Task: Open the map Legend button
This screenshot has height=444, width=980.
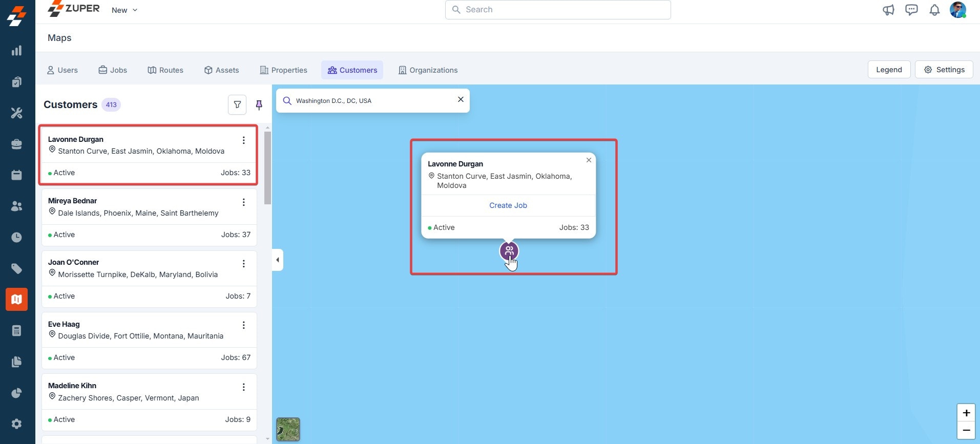Action: 889,70
